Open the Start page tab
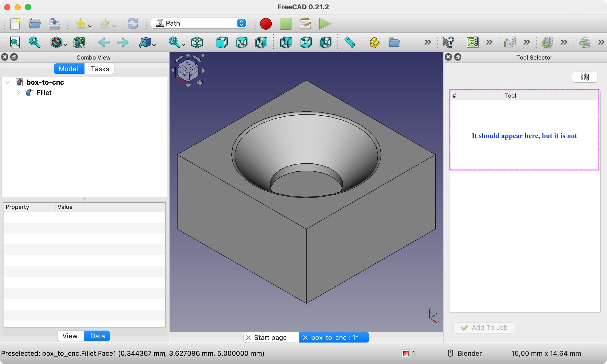The height and width of the screenshot is (364, 607). [270, 338]
